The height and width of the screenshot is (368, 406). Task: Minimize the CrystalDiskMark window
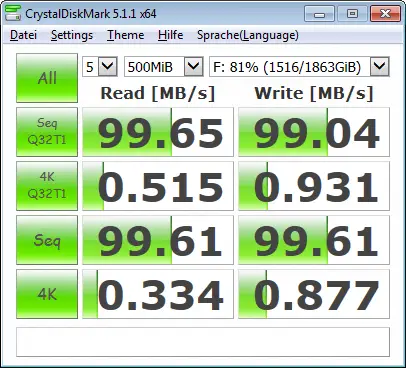tap(319, 14)
